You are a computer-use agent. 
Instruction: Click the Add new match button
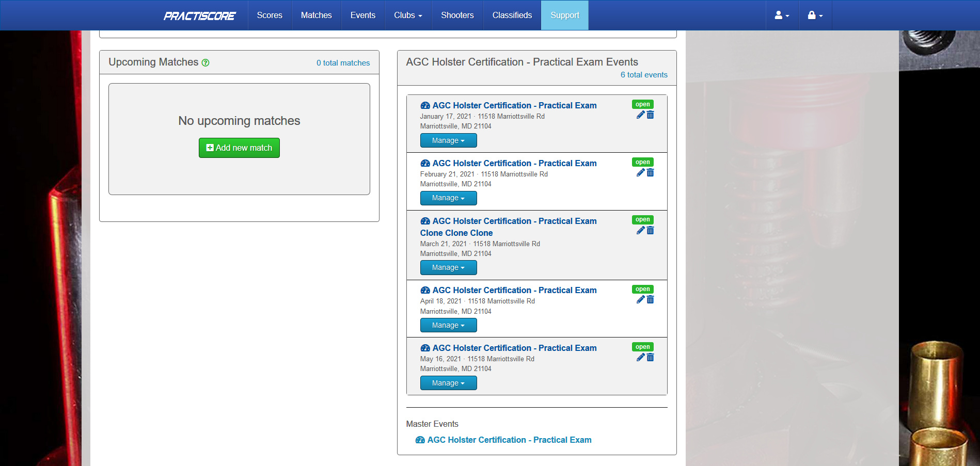click(x=239, y=148)
